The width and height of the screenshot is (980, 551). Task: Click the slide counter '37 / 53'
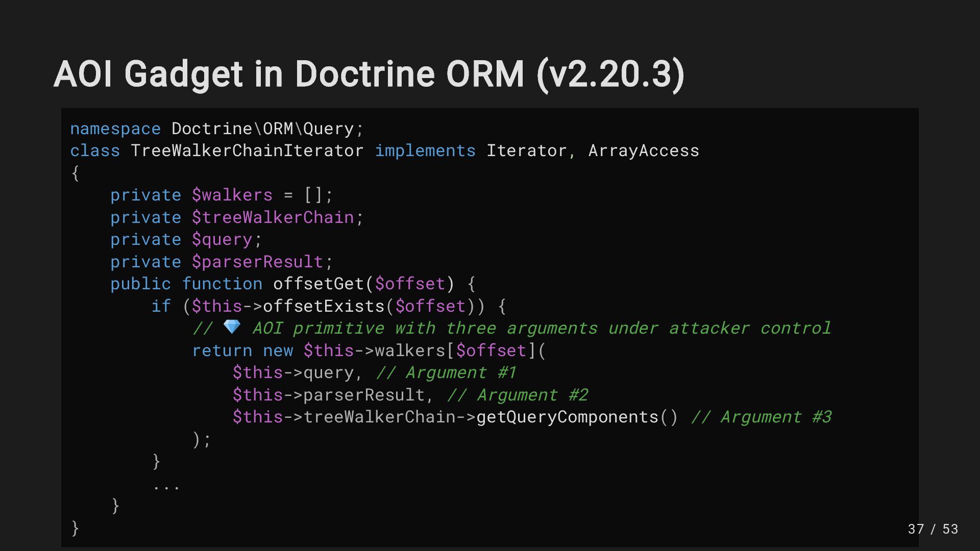[933, 529]
